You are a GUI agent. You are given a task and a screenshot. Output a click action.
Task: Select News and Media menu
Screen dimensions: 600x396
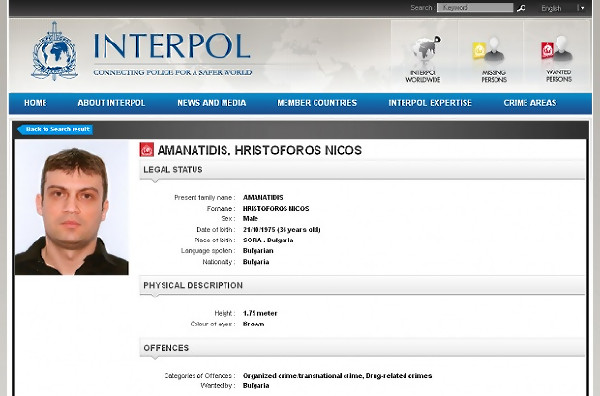212,103
